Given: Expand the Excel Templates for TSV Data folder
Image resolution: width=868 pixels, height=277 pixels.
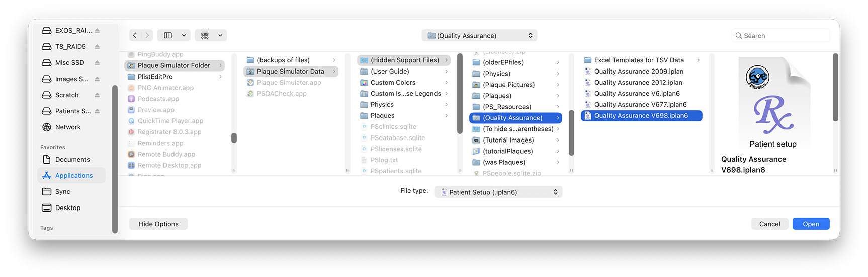Looking at the screenshot, I should click(x=698, y=60).
